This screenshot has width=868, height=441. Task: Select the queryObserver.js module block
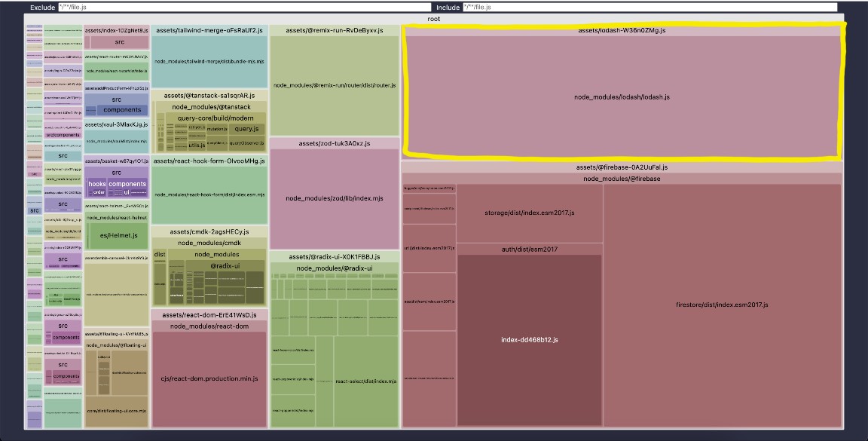tap(247, 143)
